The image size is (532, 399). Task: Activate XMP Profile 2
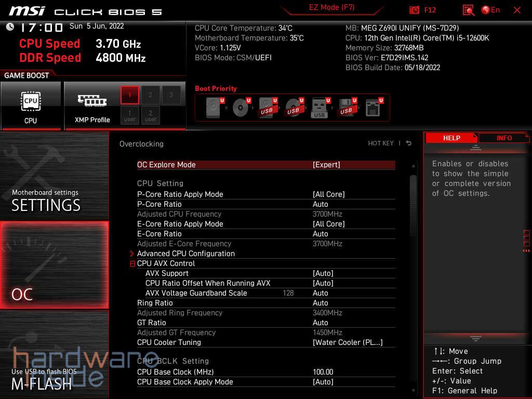tap(150, 95)
